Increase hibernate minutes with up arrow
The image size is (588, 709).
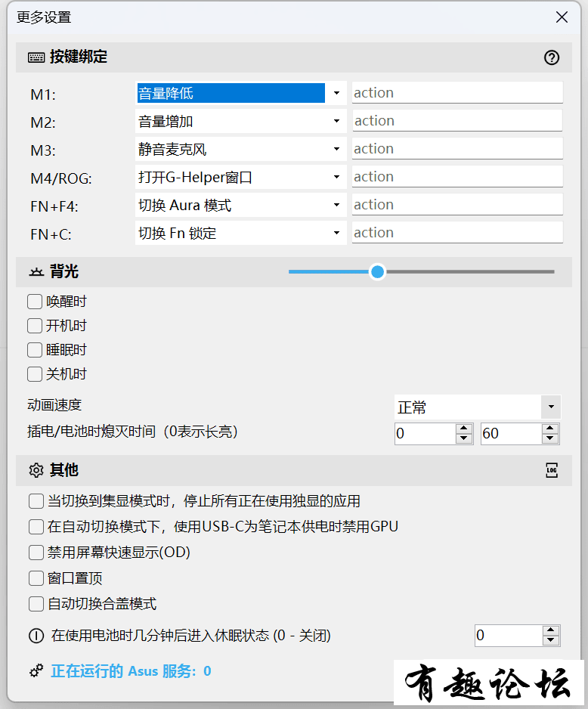click(x=550, y=630)
